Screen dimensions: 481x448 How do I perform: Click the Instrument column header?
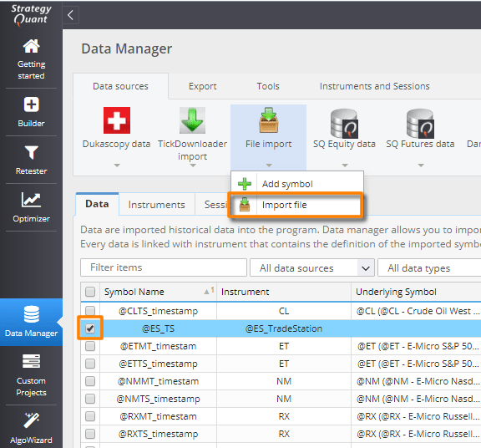284,292
